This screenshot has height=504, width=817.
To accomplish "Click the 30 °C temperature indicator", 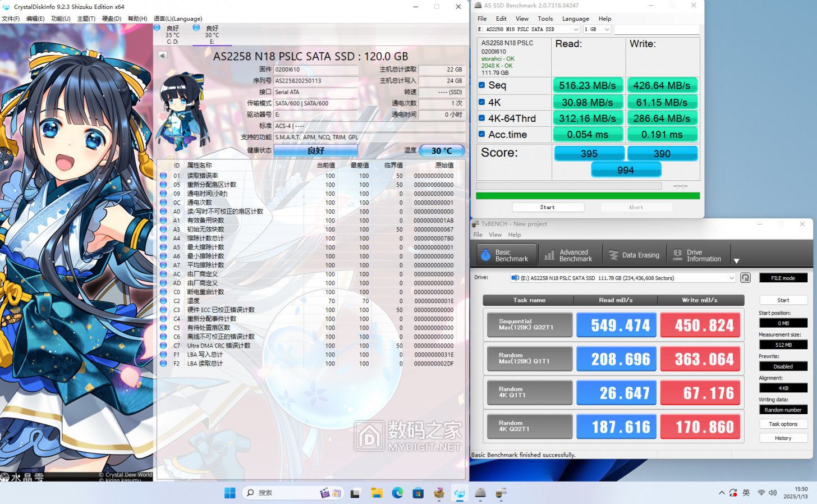I will click(442, 150).
